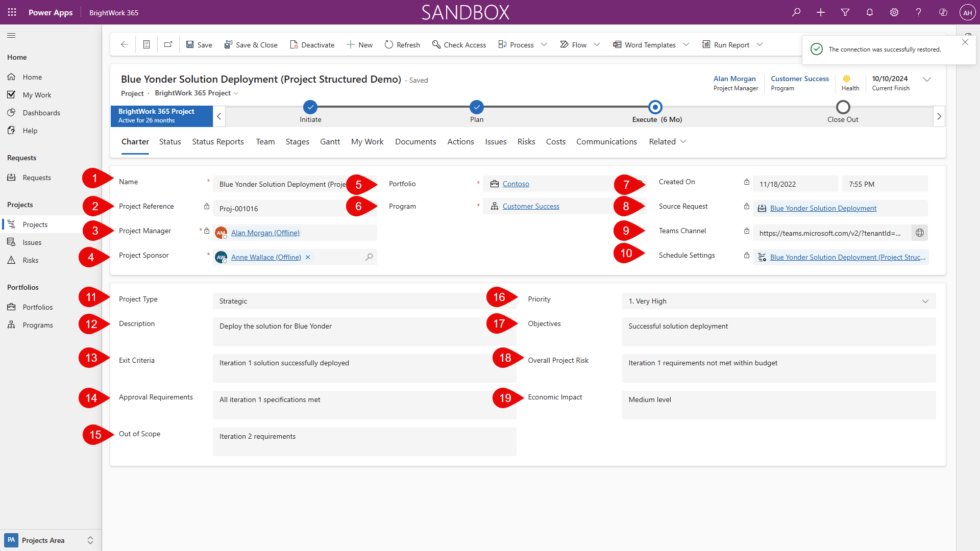Click the Power Apps waffle launcher
Image resolution: width=980 pixels, height=551 pixels.
(12, 12)
